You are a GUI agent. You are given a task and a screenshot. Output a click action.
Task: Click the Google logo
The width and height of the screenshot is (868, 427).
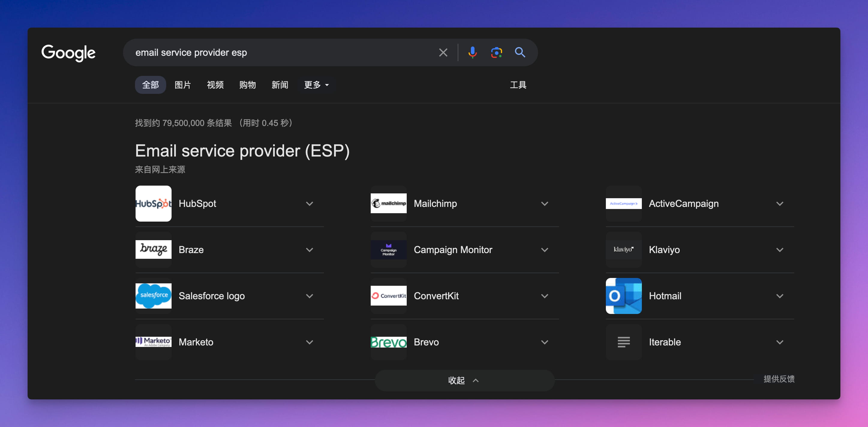click(x=68, y=53)
